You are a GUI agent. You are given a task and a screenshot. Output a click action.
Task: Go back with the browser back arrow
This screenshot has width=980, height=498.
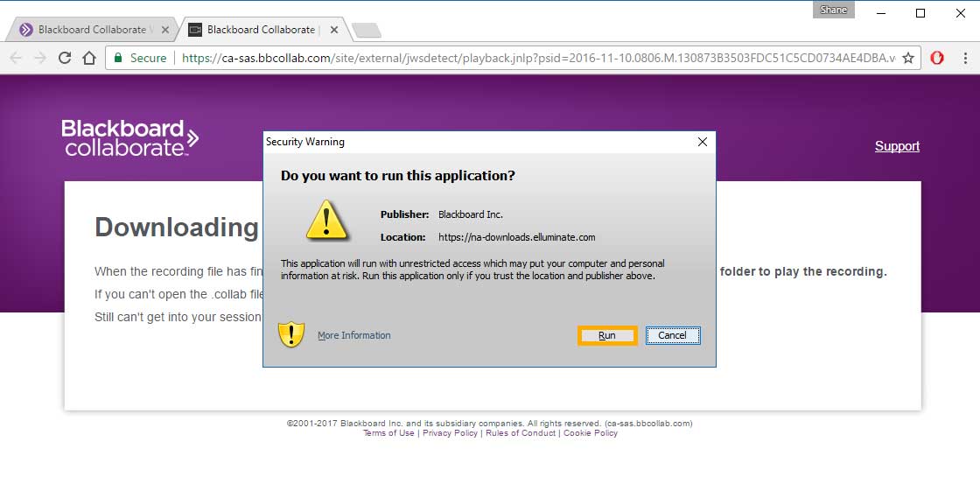click(17, 58)
